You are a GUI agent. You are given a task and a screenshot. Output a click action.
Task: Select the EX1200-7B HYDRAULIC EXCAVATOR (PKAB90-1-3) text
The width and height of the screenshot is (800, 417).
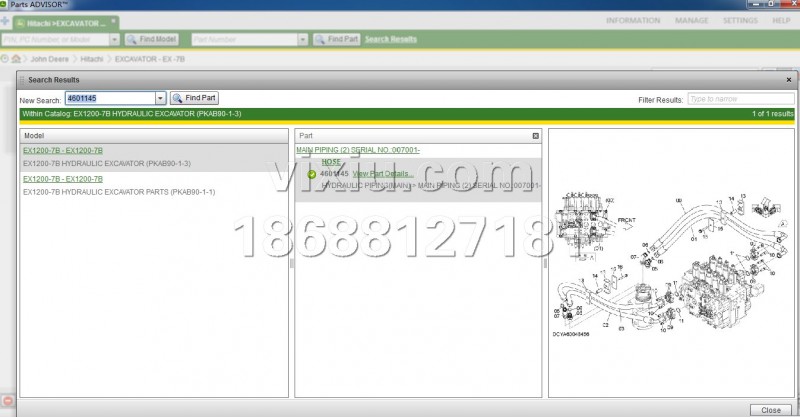tap(107, 164)
